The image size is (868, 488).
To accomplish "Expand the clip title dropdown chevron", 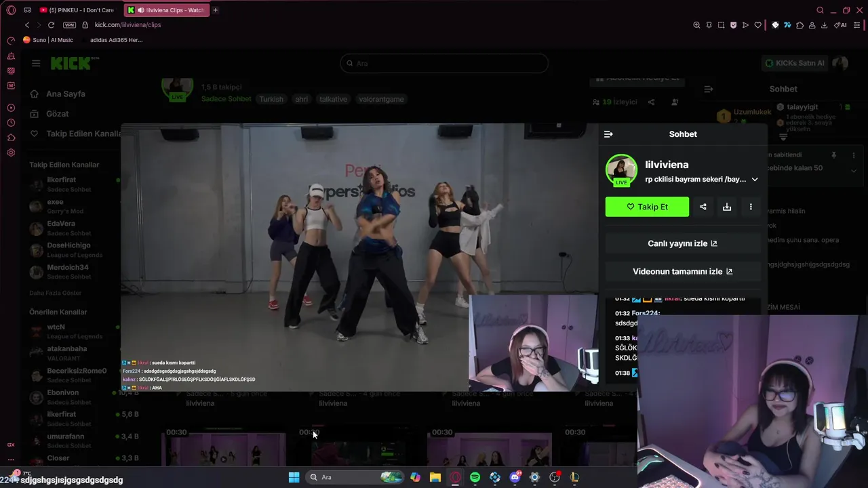I will coord(755,180).
